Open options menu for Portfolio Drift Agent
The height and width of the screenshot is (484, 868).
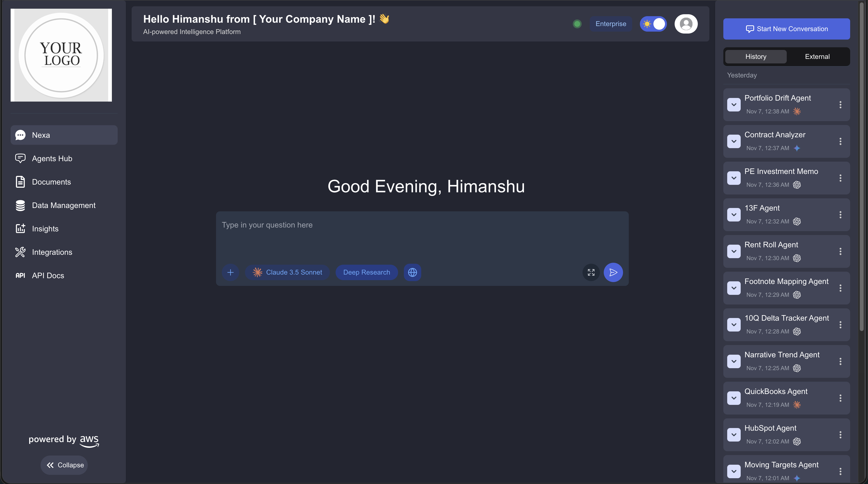click(x=840, y=105)
